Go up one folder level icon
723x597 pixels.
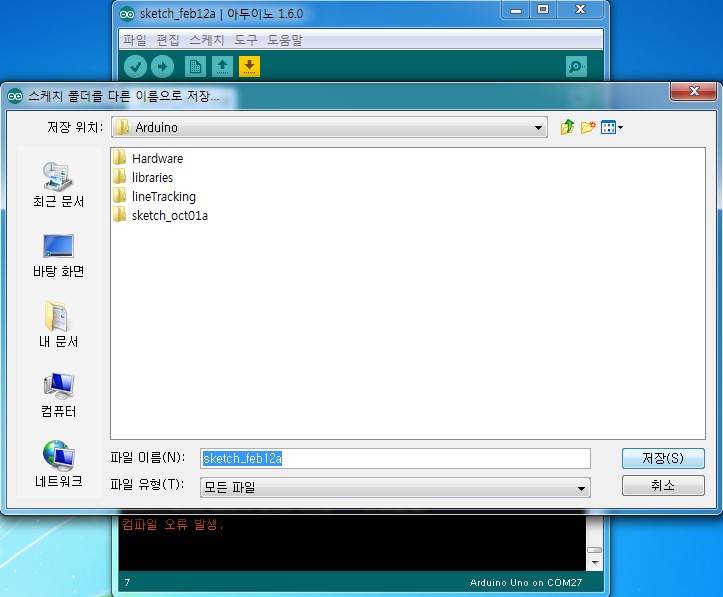click(x=568, y=127)
